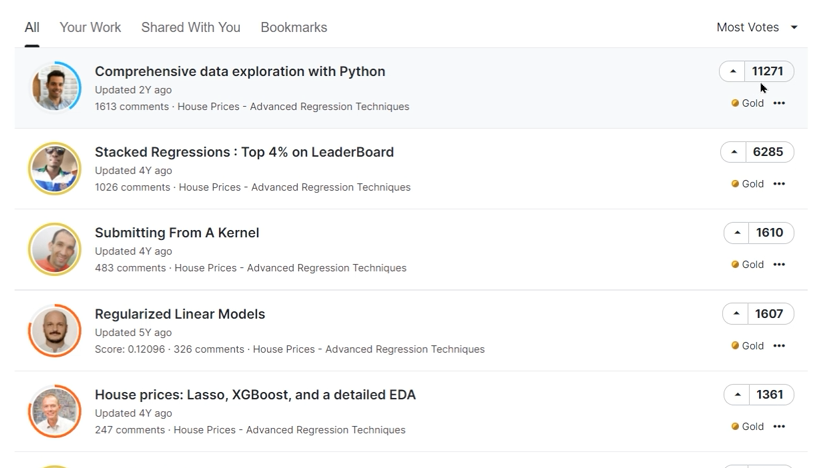Upvote the Stacked Regressions notebook

click(x=734, y=152)
